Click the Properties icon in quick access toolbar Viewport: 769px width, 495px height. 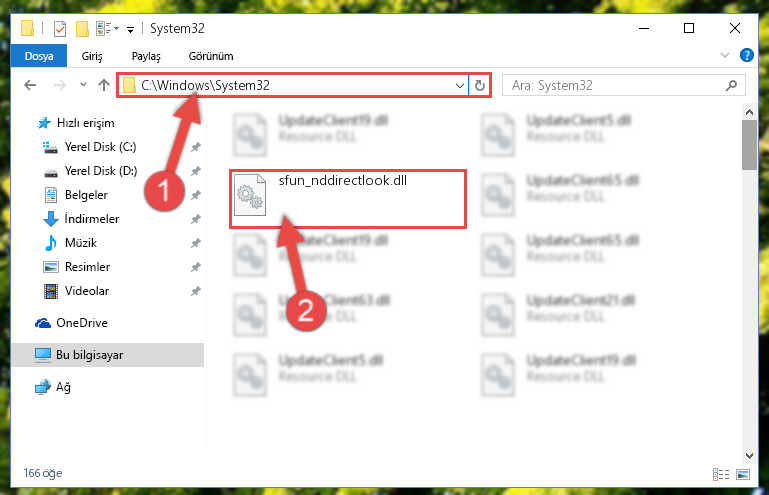(59, 29)
